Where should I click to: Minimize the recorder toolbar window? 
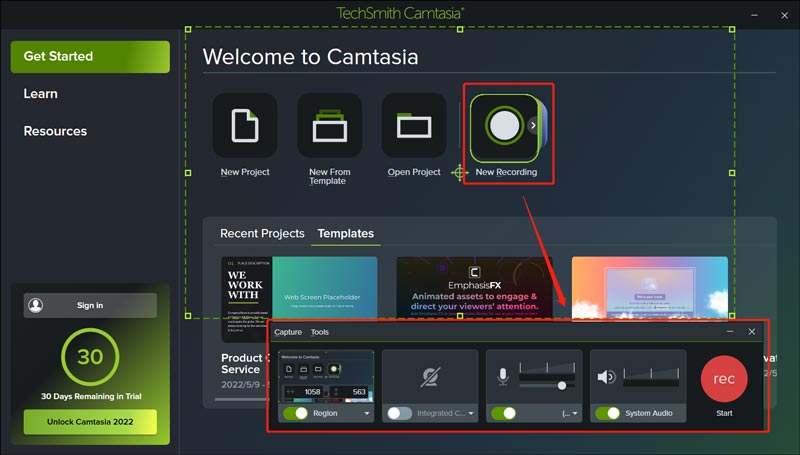730,332
